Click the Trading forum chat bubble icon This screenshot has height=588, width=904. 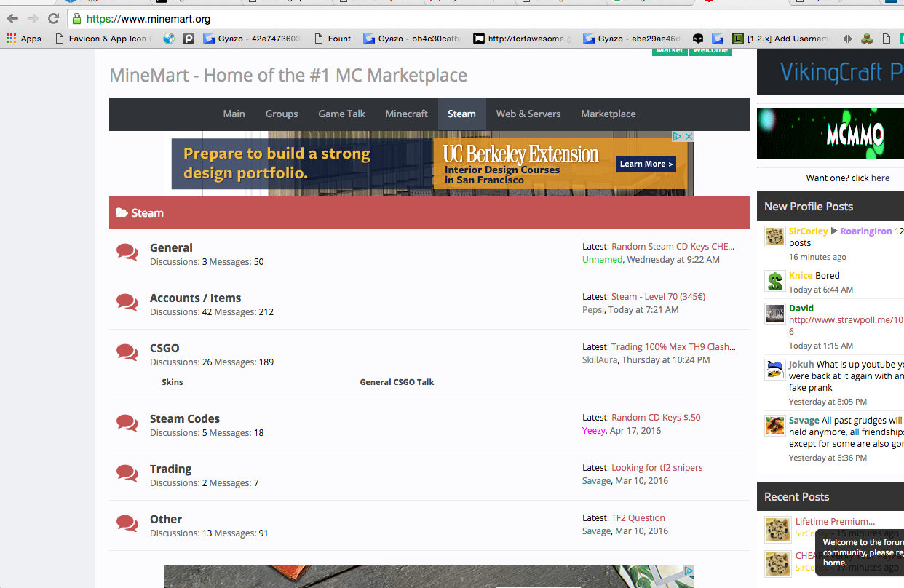click(127, 474)
